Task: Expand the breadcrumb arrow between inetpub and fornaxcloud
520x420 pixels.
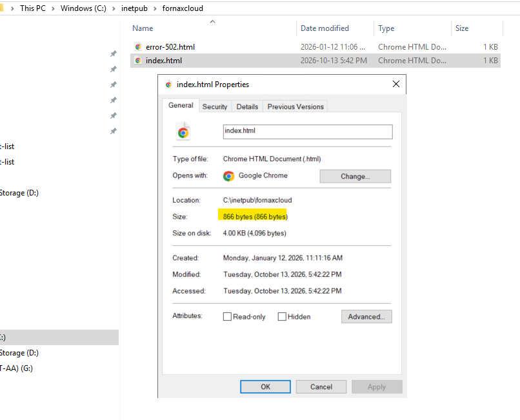Action: click(x=155, y=8)
